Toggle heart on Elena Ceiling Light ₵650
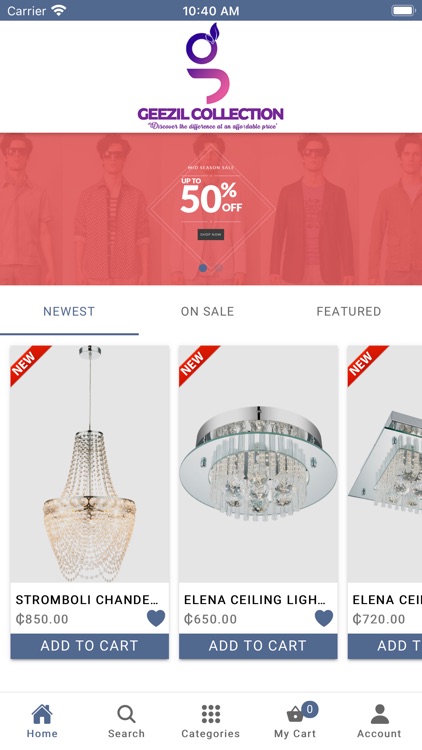 pyautogui.click(x=324, y=618)
